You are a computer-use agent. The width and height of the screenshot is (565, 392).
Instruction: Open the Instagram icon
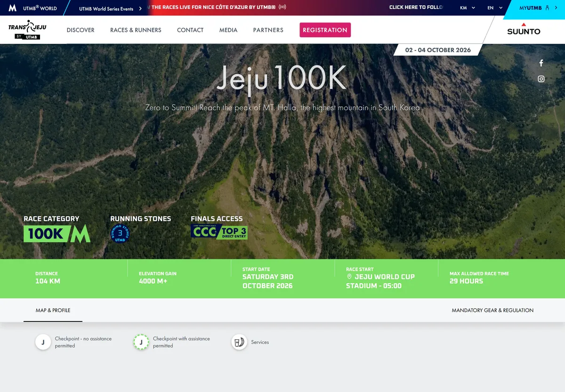[541, 79]
